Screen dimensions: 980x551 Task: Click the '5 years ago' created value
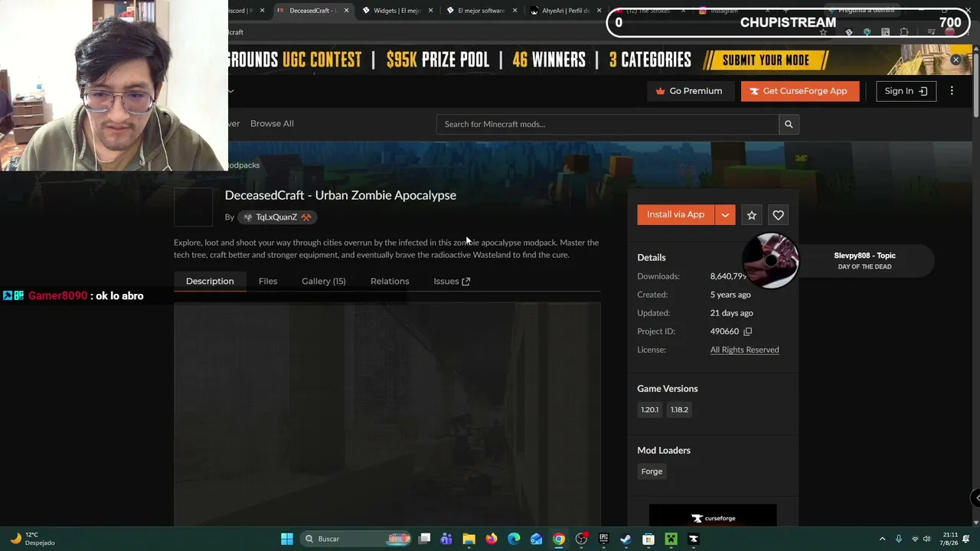[730, 295]
